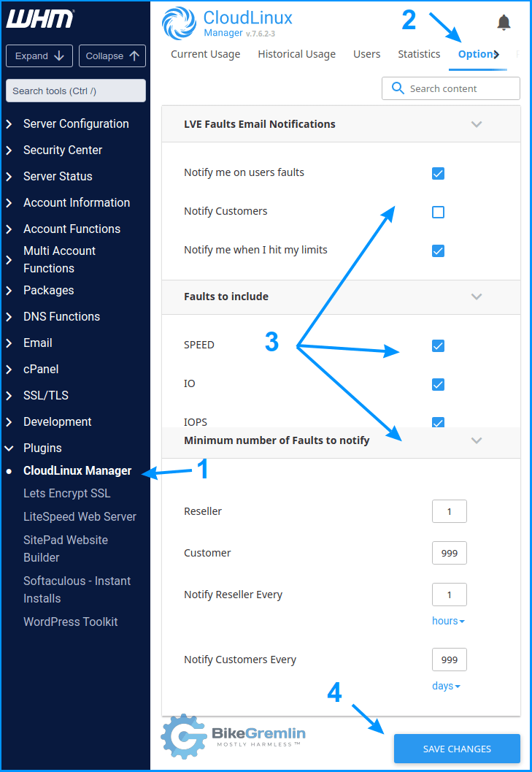Open LiteSpeed Web Server plugin

(80, 516)
